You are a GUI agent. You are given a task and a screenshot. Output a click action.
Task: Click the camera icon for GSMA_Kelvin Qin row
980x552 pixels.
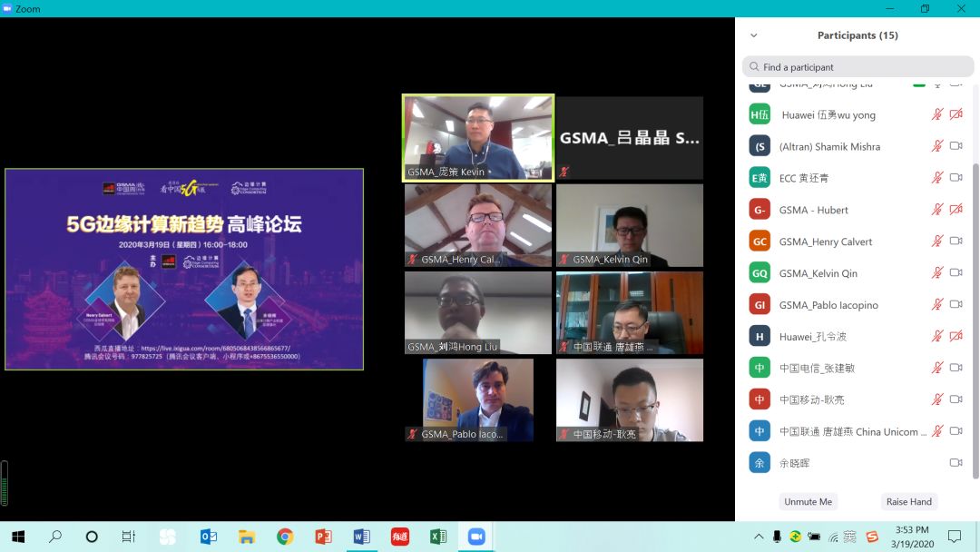(x=956, y=272)
